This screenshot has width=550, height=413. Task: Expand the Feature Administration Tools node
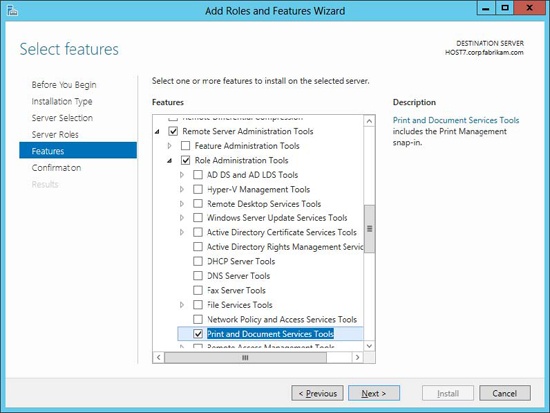click(169, 145)
